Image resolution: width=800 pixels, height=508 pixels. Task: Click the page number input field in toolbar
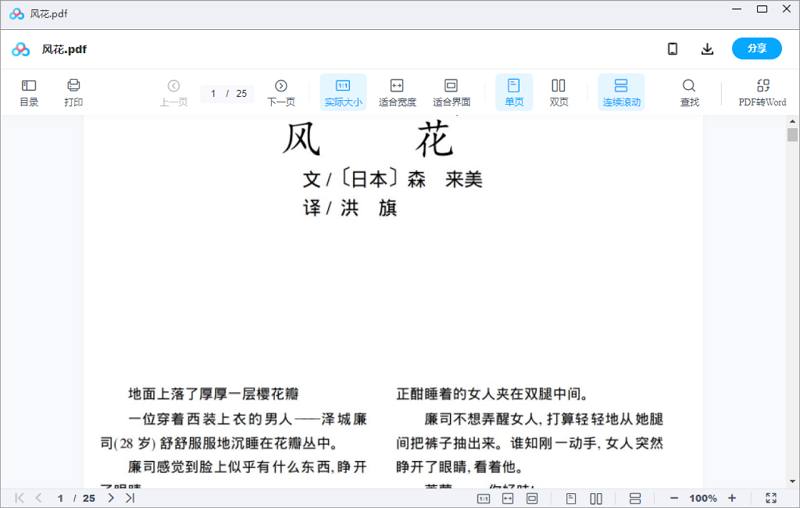214,93
